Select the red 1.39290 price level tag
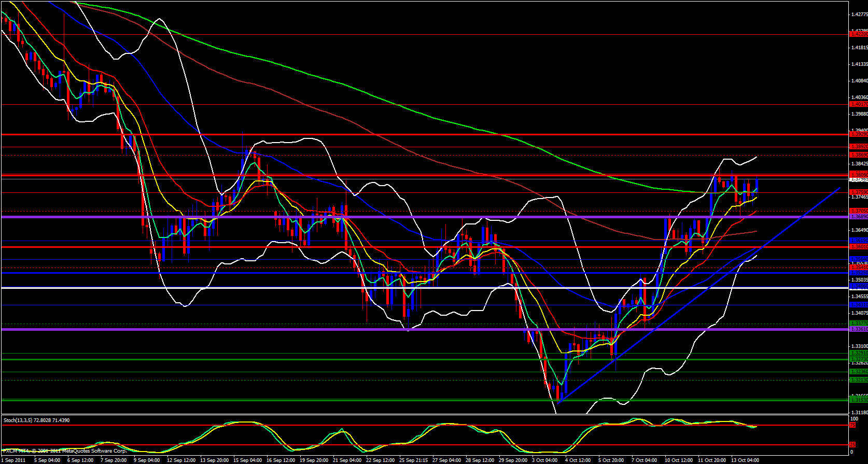 point(858,134)
